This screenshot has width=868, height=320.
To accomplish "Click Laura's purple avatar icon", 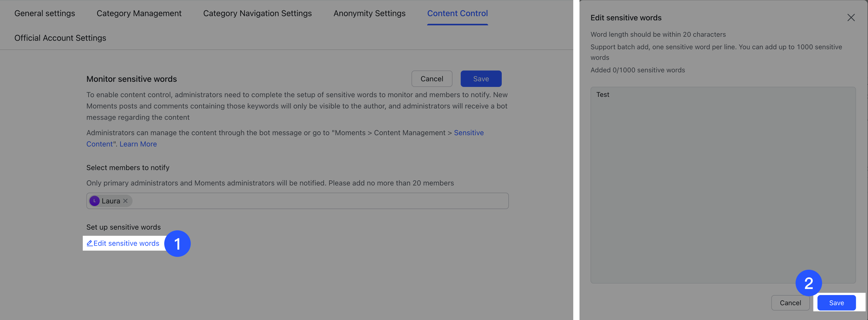I will (x=95, y=201).
